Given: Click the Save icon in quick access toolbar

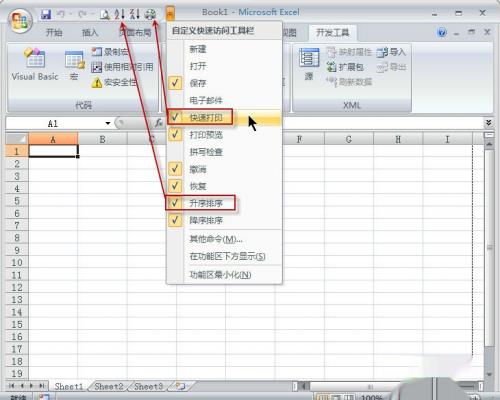Looking at the screenshot, I should click(x=46, y=14).
